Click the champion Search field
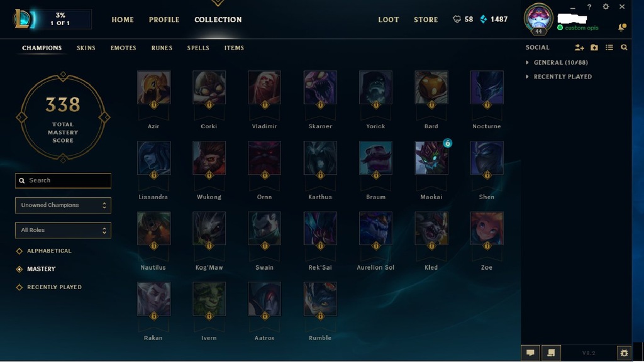Screen dimensions: 644x362 pos(63,180)
